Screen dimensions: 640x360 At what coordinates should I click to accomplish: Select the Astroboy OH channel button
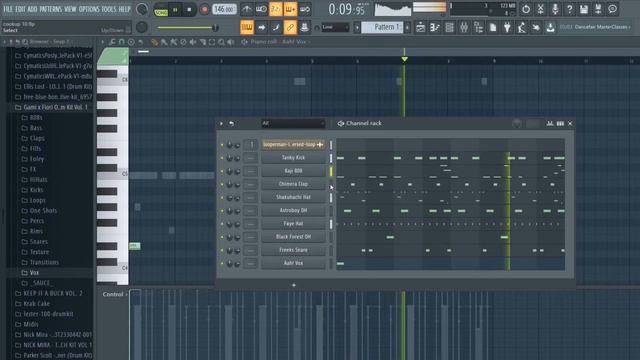(293, 210)
